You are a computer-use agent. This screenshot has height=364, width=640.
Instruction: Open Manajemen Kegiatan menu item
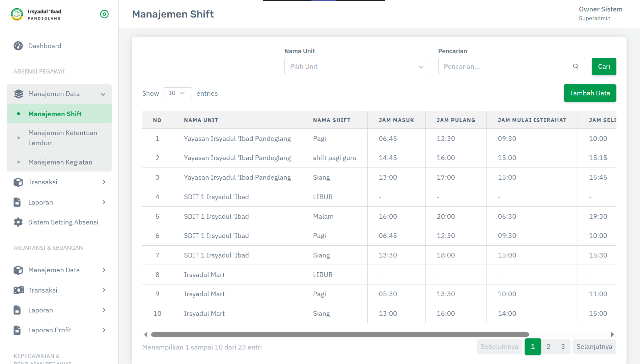[59, 162]
